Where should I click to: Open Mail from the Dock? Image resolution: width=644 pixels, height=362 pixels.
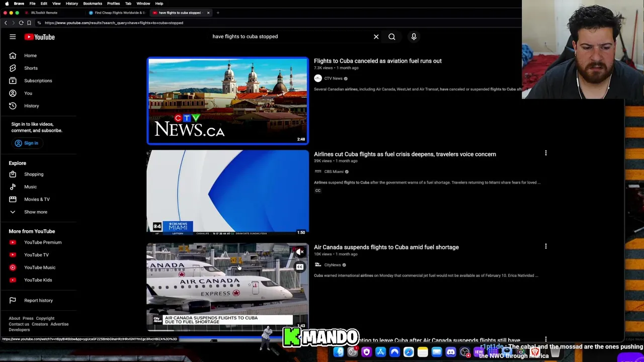437,352
